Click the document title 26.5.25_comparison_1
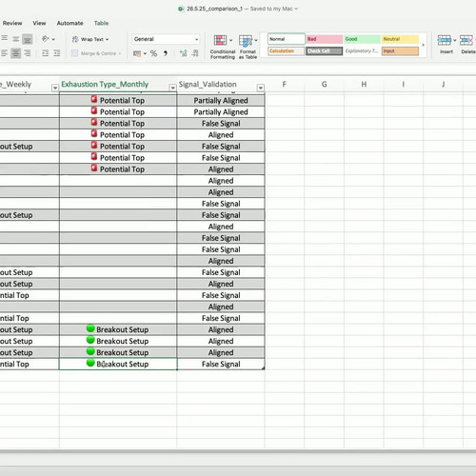 (x=214, y=9)
